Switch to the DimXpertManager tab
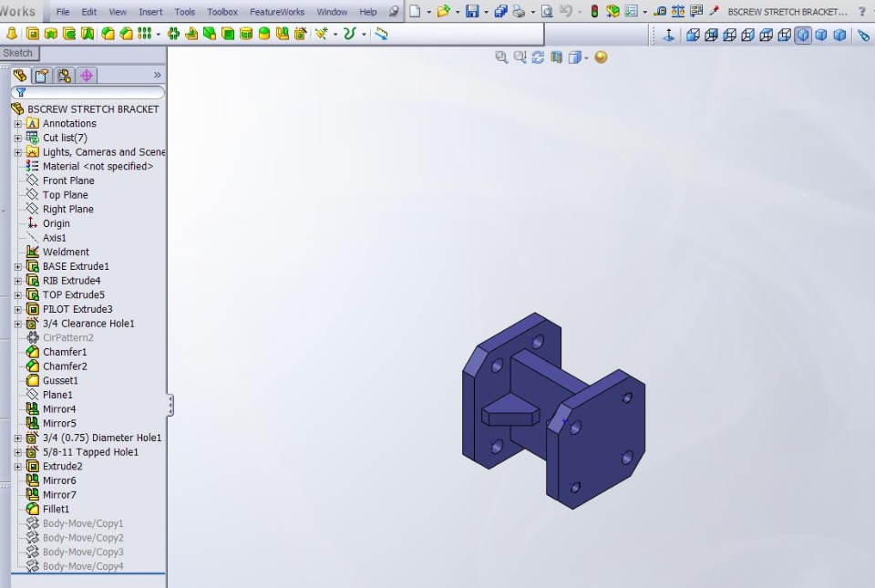Image resolution: width=875 pixels, height=588 pixels. point(87,76)
